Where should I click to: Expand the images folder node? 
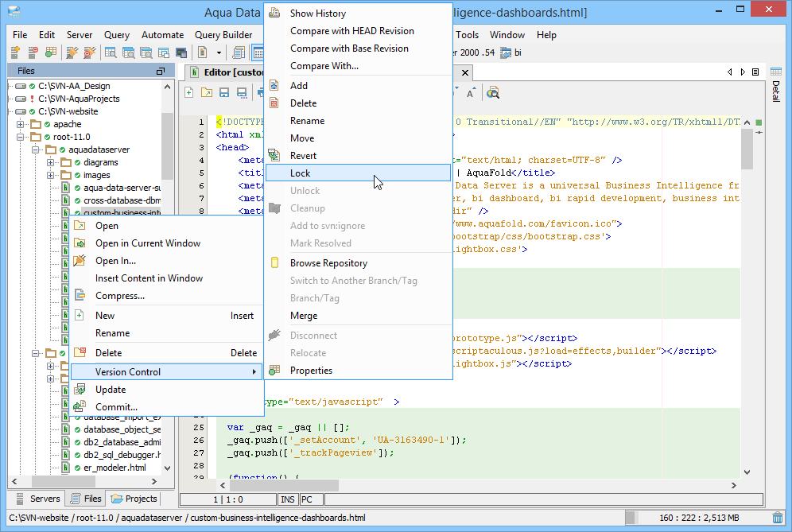click(51, 175)
